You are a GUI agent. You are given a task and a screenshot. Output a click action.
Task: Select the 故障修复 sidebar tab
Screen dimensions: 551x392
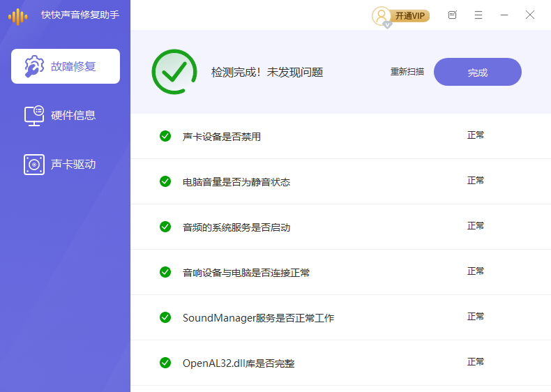click(66, 66)
